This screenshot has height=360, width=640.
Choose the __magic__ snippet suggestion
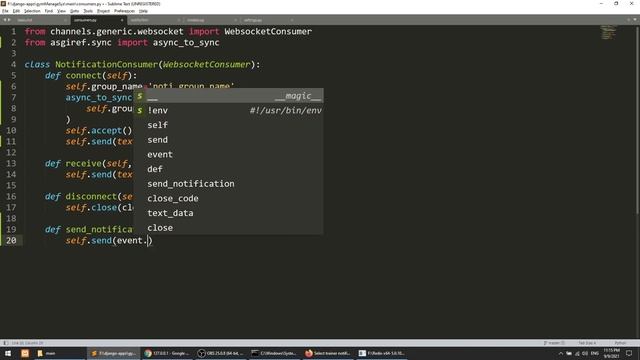(x=229, y=96)
